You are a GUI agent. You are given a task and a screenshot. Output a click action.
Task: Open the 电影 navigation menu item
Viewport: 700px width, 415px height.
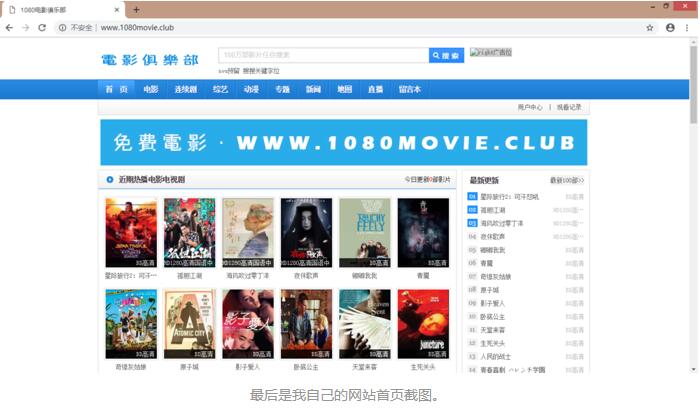[150, 89]
